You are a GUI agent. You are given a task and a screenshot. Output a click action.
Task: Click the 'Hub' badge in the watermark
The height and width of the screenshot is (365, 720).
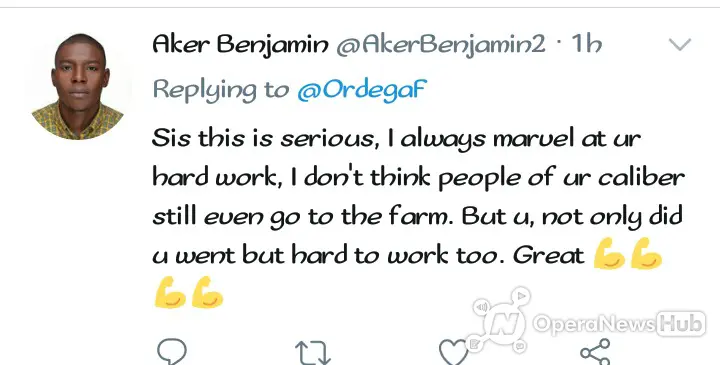click(681, 324)
